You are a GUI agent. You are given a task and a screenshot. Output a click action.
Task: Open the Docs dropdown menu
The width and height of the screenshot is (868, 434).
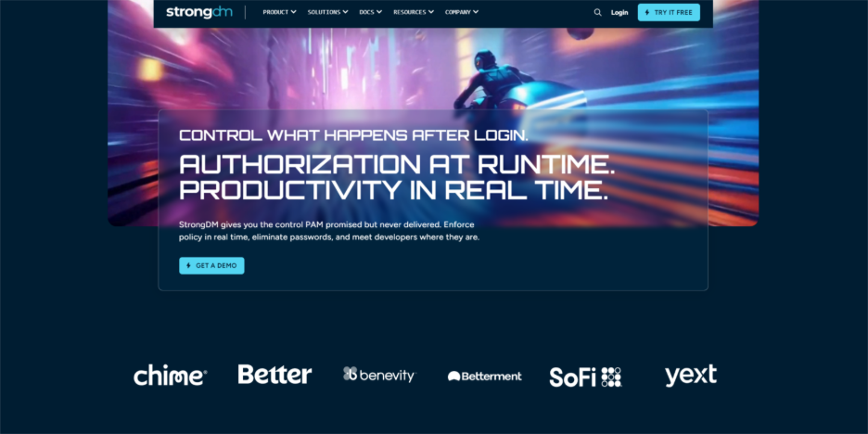(x=370, y=12)
